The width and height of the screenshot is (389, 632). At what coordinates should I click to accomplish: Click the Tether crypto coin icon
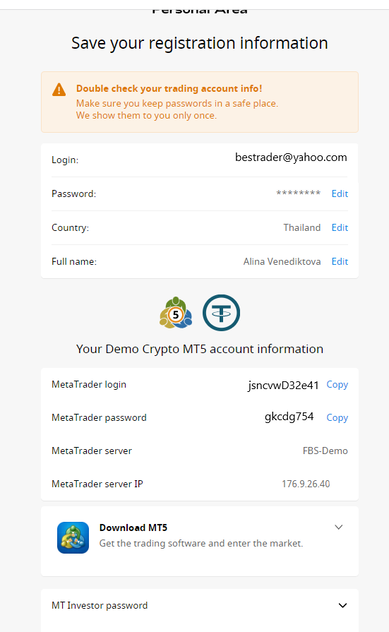pos(221,313)
